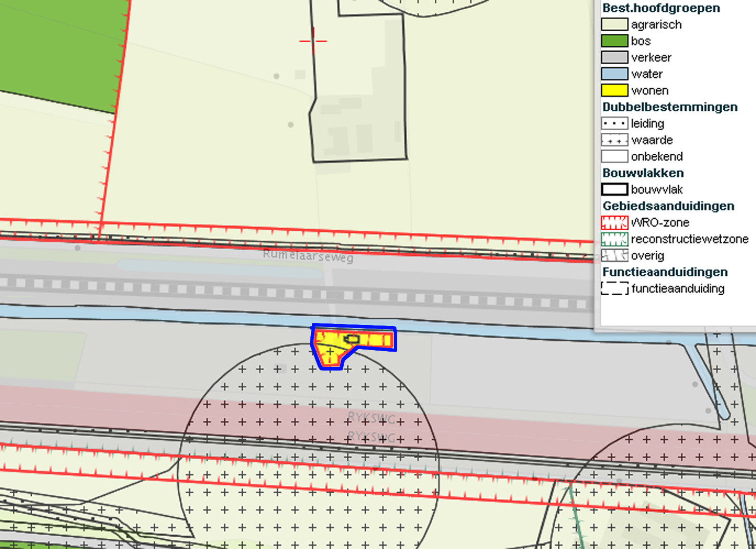
Task: Click the 'Bouwvlakken' legend heading
Action: click(643, 173)
